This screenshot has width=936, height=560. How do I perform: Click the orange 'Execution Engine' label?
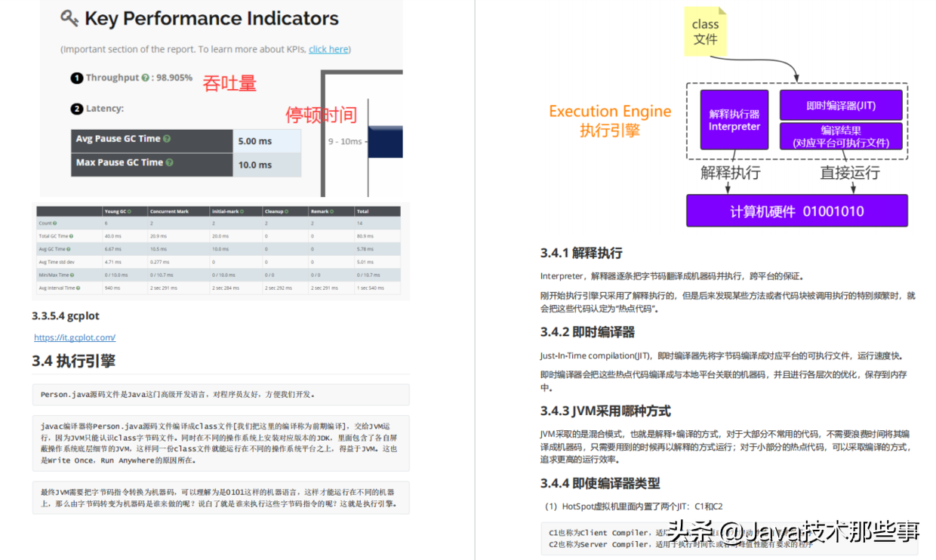click(x=610, y=111)
